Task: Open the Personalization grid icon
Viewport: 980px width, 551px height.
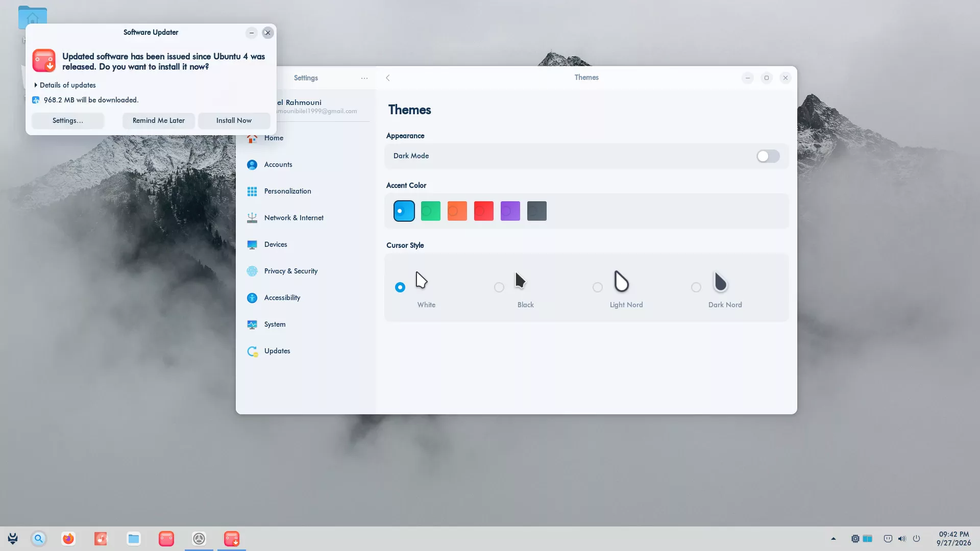Action: (252, 191)
